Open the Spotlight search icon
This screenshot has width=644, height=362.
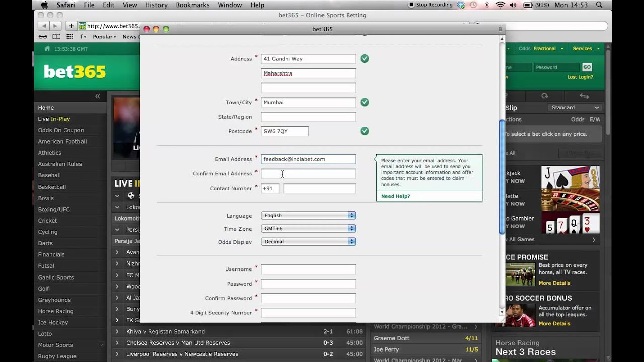(599, 5)
